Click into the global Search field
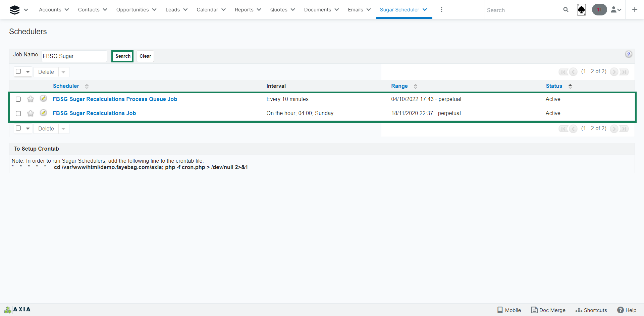This screenshot has width=644, height=316. pos(523,10)
